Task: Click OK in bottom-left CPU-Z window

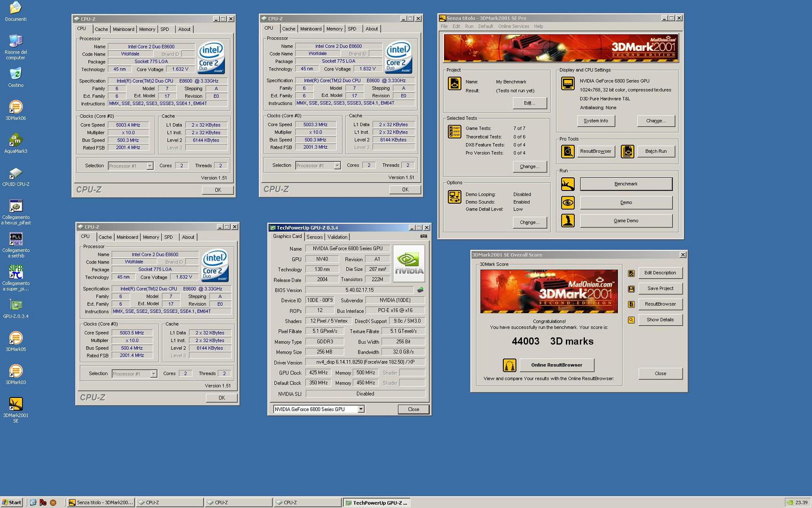Action: [221, 398]
